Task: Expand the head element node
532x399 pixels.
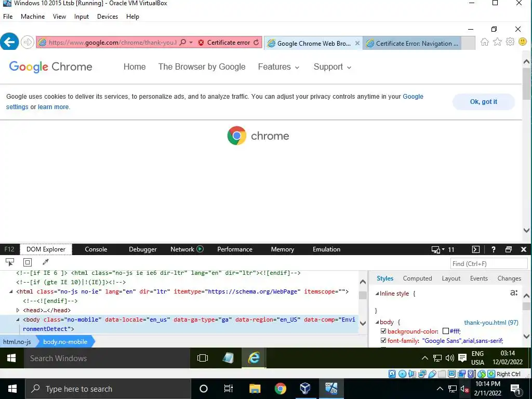Action: click(x=18, y=310)
